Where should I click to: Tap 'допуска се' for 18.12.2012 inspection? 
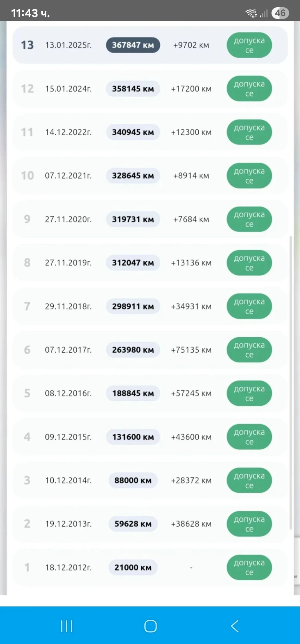click(249, 568)
